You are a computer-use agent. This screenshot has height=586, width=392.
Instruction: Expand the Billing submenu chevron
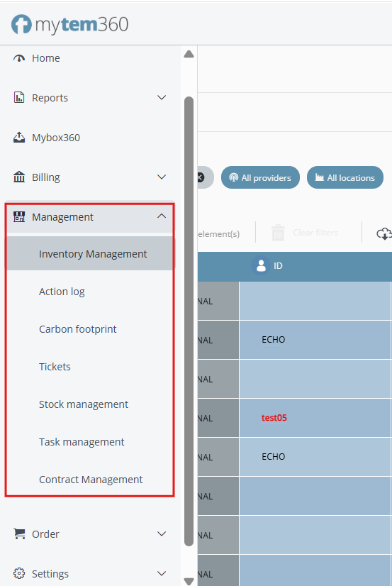click(x=162, y=177)
